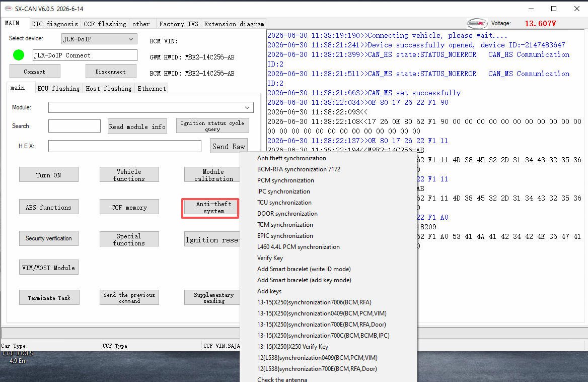Screen dimensions: 588x382
Task: Click the Disconnect button
Action: click(111, 71)
